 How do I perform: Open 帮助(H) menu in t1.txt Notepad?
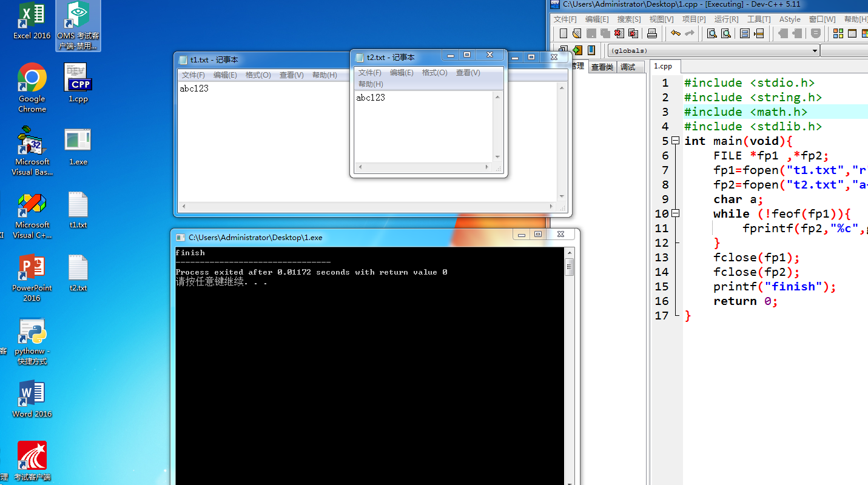click(x=325, y=75)
